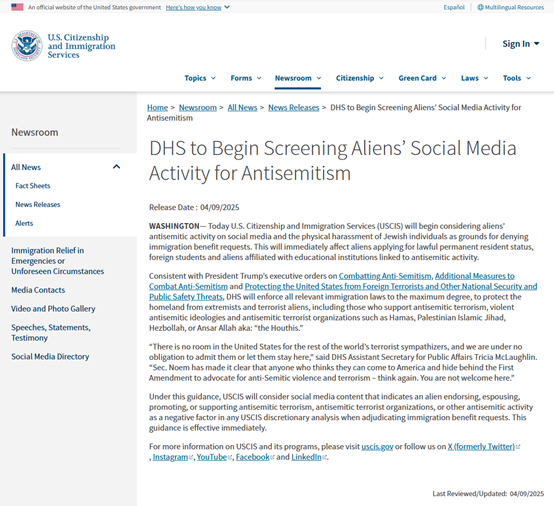Click 'U.S. Citizenship and Immigration Services' wordmark
The width and height of the screenshot is (554, 506).
pos(82,46)
